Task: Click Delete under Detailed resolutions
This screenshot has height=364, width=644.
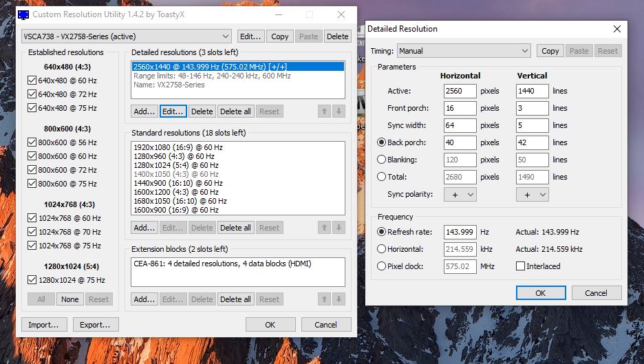Action: point(202,111)
